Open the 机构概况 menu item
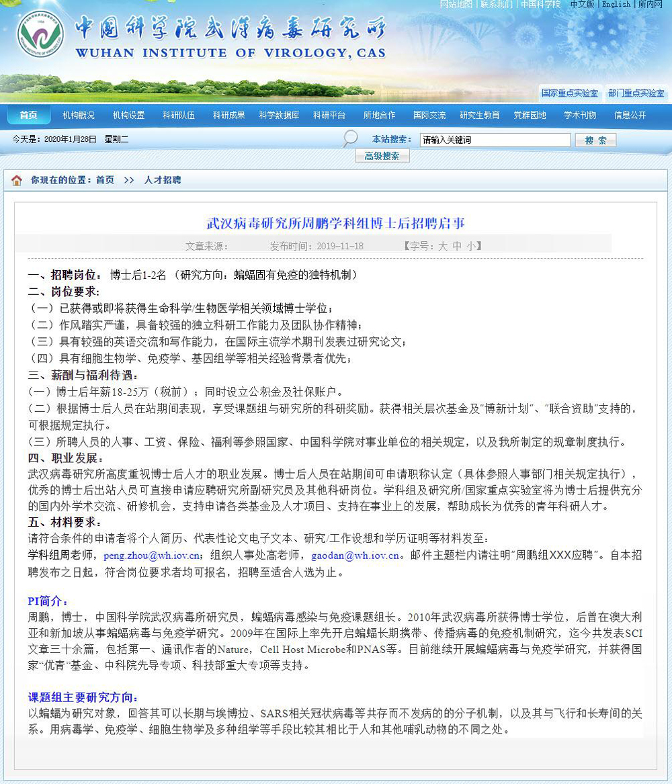This screenshot has height=784, width=672. point(79,116)
